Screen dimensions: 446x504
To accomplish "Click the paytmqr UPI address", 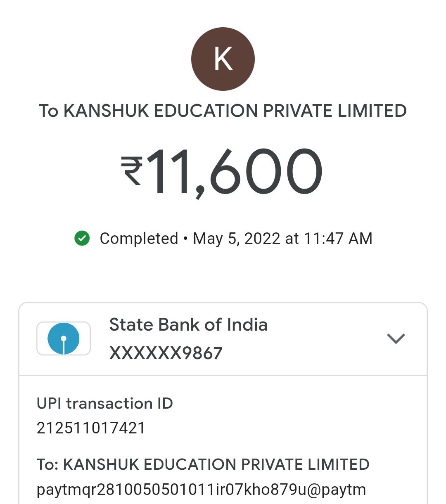I will pos(201,490).
